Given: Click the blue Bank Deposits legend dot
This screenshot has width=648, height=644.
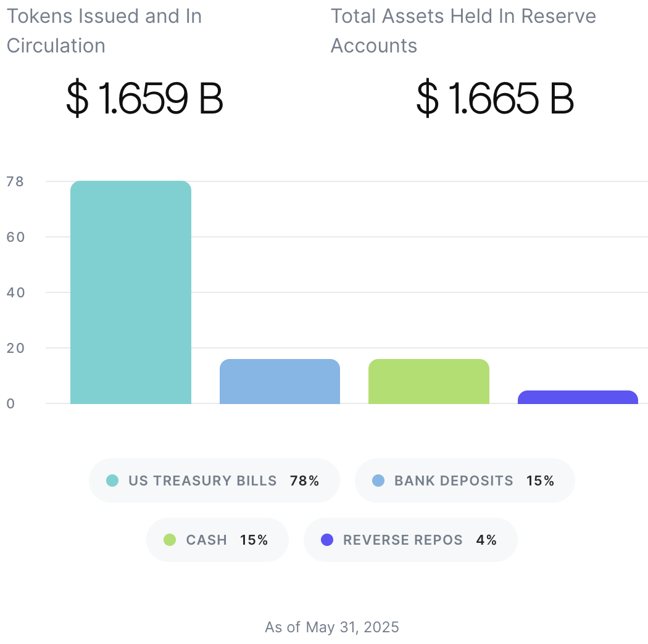Looking at the screenshot, I should (x=378, y=481).
